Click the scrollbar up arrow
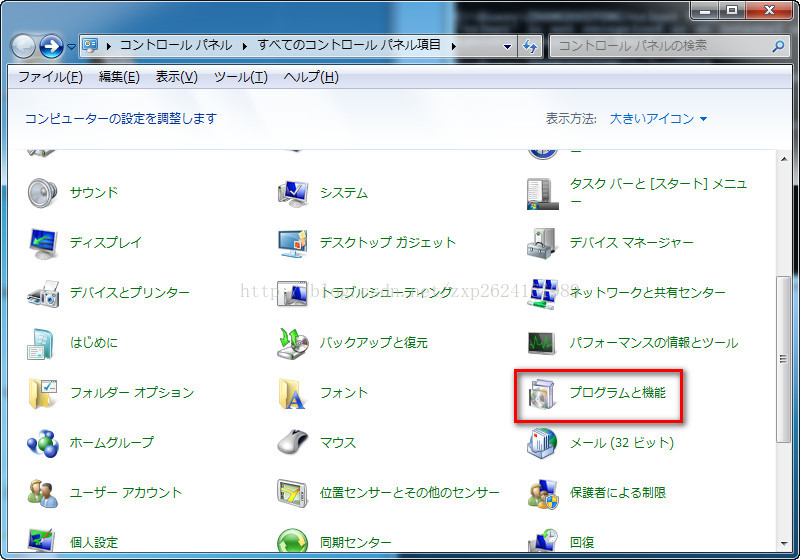The image size is (800, 560). [x=784, y=159]
